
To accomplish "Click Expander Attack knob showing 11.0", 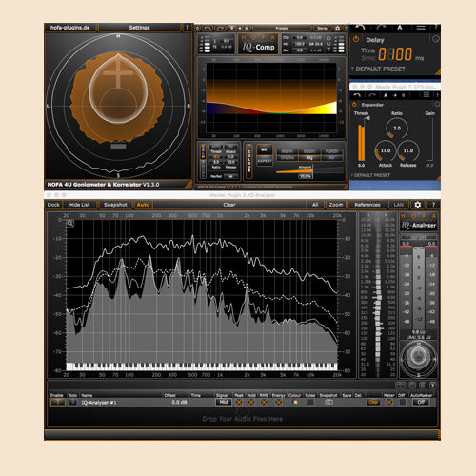I will click(386, 150).
